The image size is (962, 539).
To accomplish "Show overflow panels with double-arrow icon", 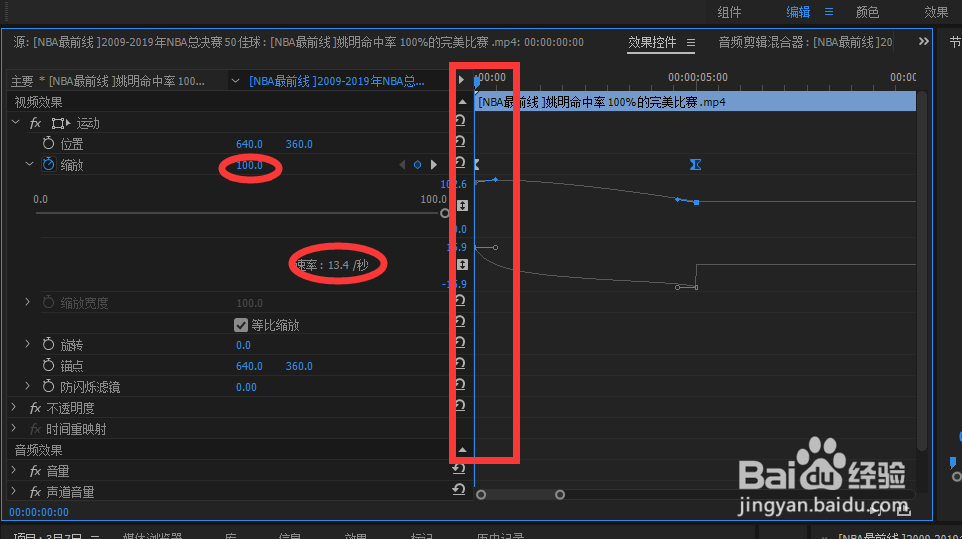I will [x=923, y=41].
